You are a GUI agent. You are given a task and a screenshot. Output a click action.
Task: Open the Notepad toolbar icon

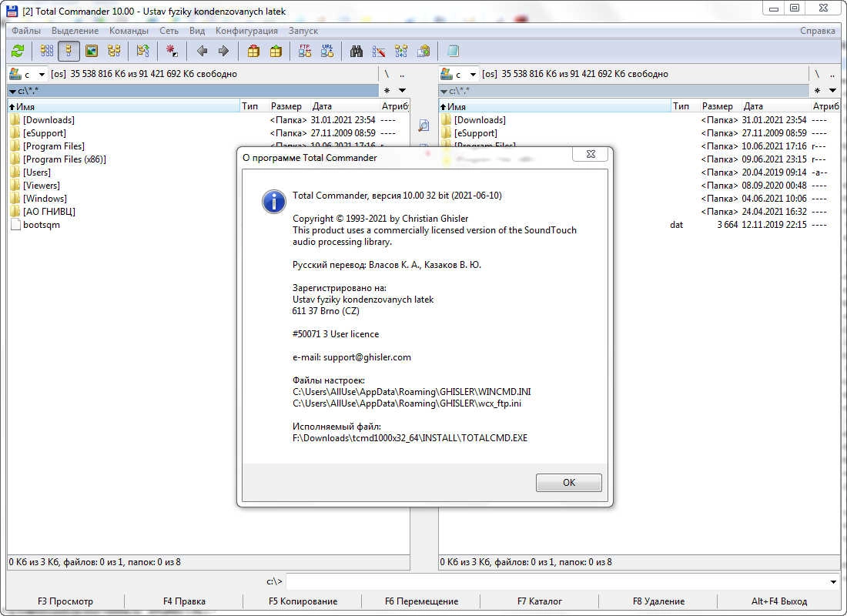(454, 52)
